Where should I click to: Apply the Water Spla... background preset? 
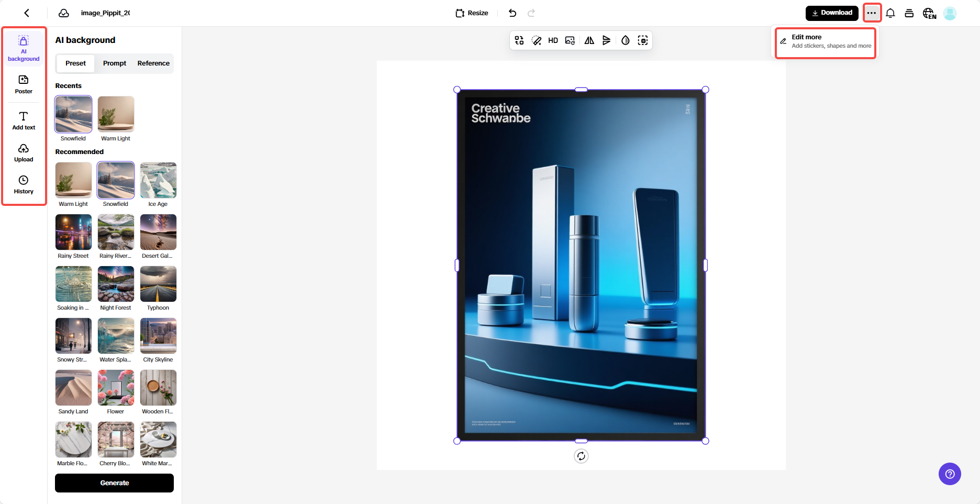(x=116, y=335)
